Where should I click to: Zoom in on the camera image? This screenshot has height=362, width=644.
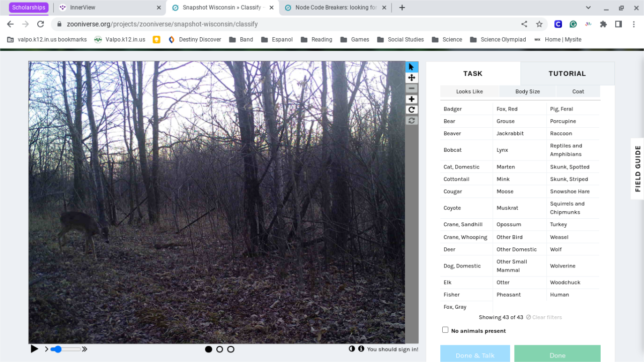[412, 99]
